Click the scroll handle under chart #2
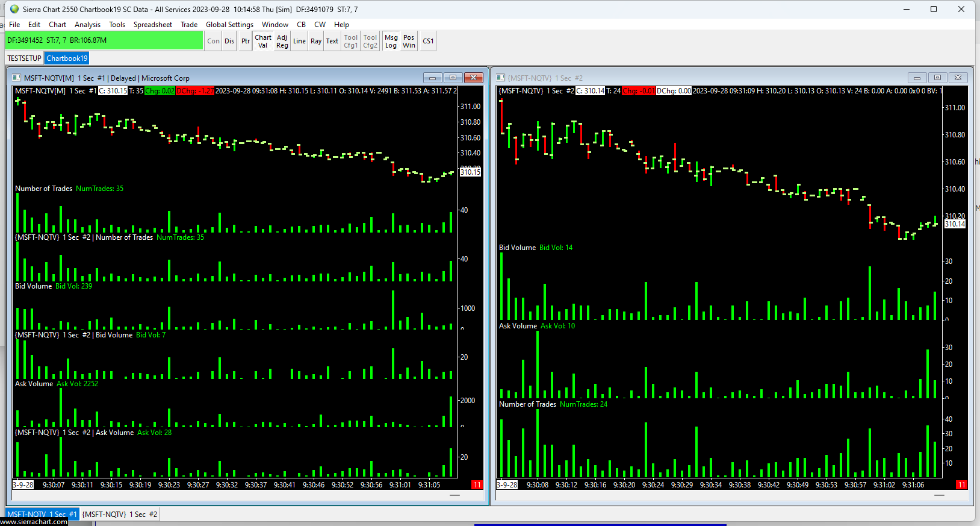This screenshot has width=980, height=526. tap(939, 495)
